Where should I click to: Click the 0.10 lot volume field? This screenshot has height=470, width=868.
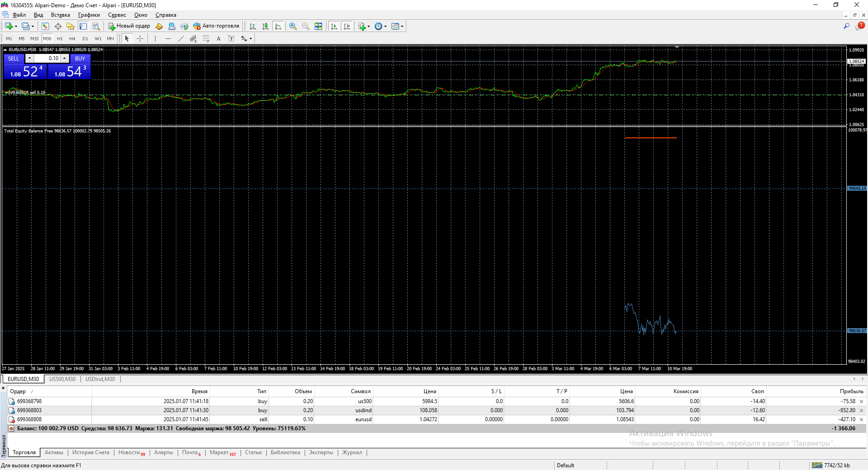pos(48,58)
